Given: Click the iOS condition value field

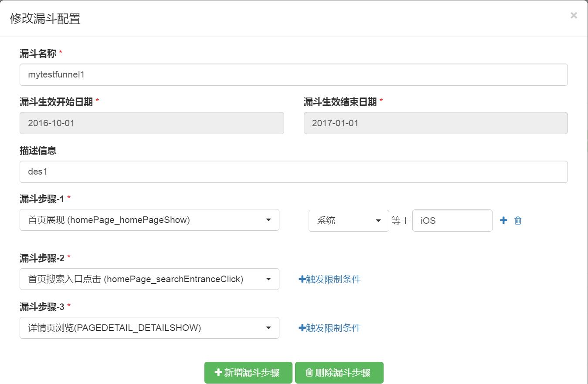Looking at the screenshot, I should (452, 220).
